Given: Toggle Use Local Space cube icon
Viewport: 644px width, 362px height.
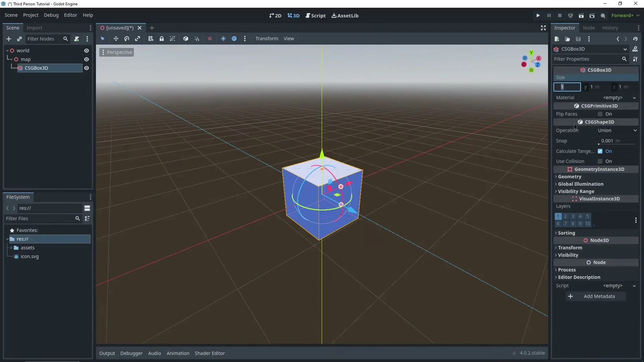Looking at the screenshot, I should tap(186, 39).
